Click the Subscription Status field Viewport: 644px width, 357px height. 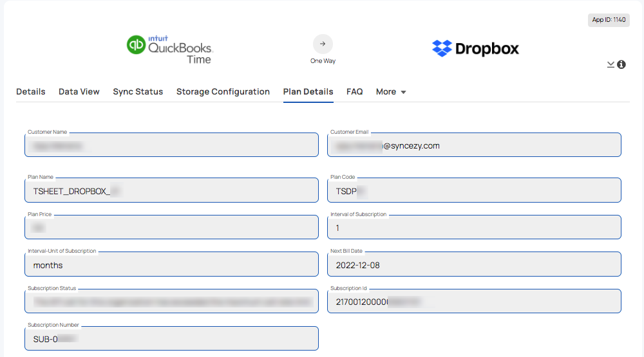click(x=172, y=301)
